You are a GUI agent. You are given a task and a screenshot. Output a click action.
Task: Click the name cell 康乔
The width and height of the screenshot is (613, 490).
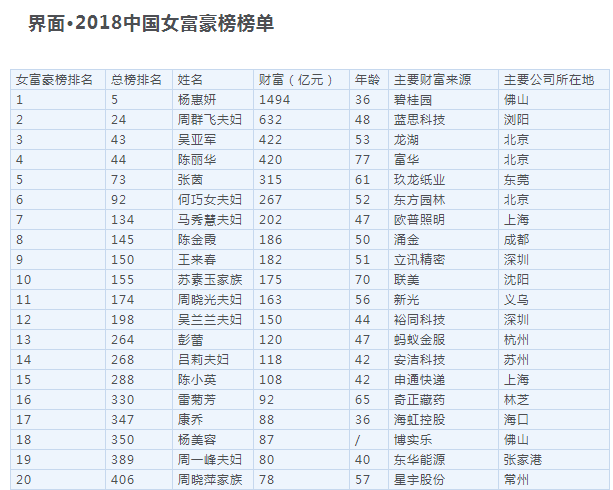pos(190,419)
